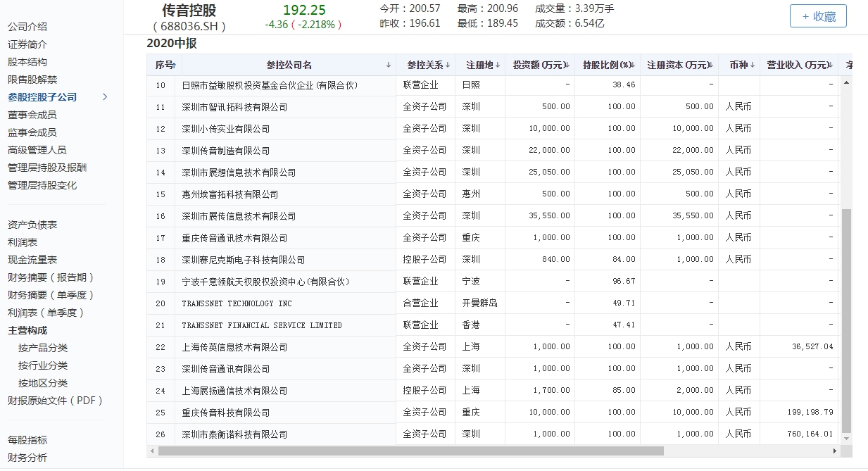Sort by 序号 column arrow icon
868x471 pixels.
[x=175, y=65]
